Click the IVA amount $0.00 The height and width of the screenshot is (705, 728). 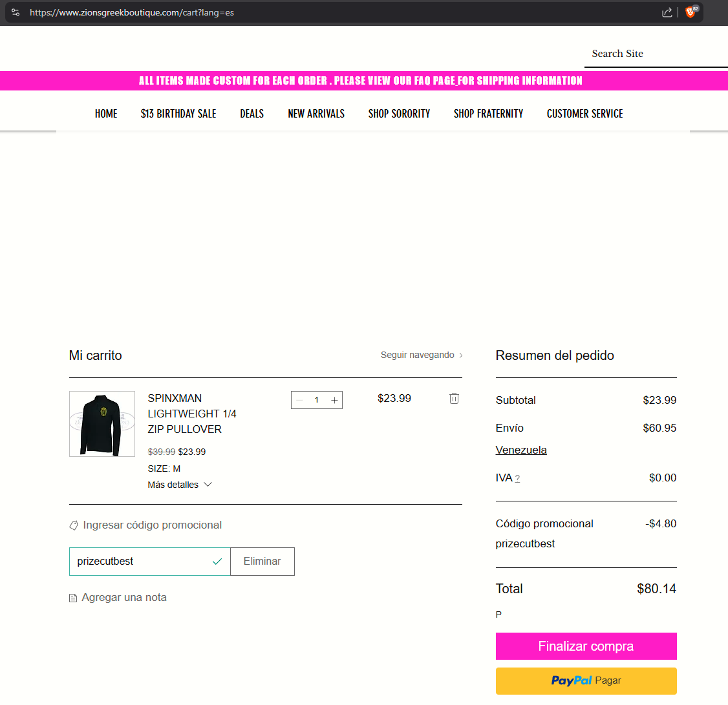[x=663, y=478]
